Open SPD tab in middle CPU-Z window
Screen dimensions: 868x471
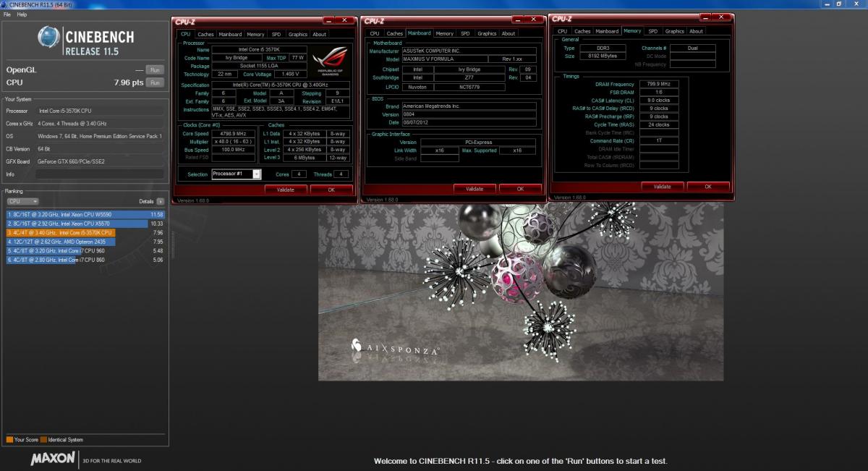(x=465, y=33)
